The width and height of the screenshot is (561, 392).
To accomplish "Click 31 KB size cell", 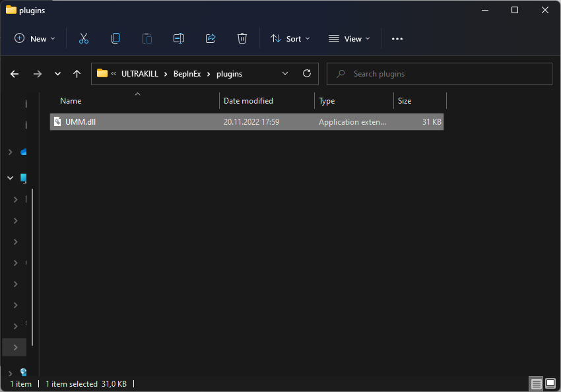I will 432,122.
